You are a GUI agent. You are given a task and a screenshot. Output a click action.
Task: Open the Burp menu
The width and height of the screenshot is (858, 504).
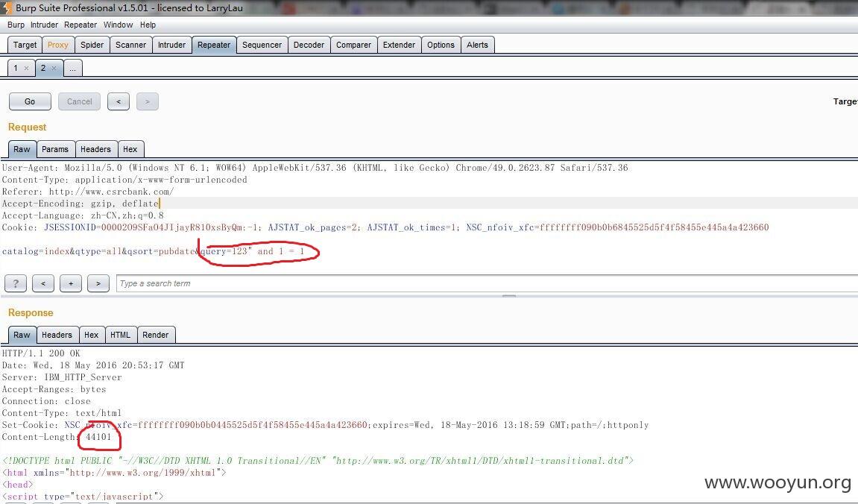[x=16, y=25]
